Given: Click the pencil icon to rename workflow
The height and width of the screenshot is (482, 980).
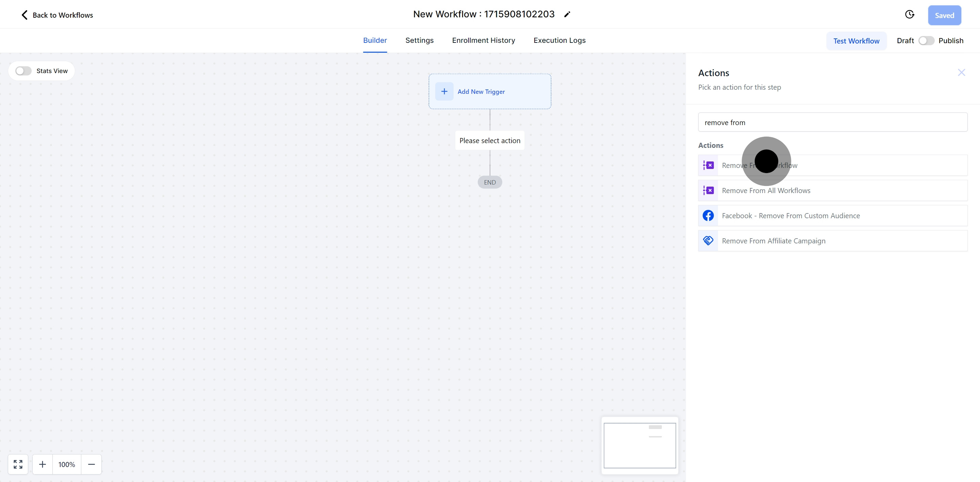Looking at the screenshot, I should coord(567,14).
